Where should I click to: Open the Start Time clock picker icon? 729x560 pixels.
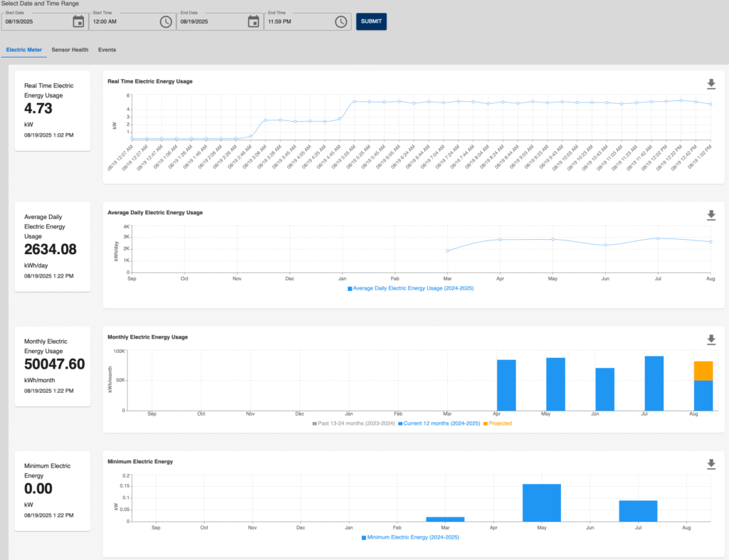coord(166,21)
